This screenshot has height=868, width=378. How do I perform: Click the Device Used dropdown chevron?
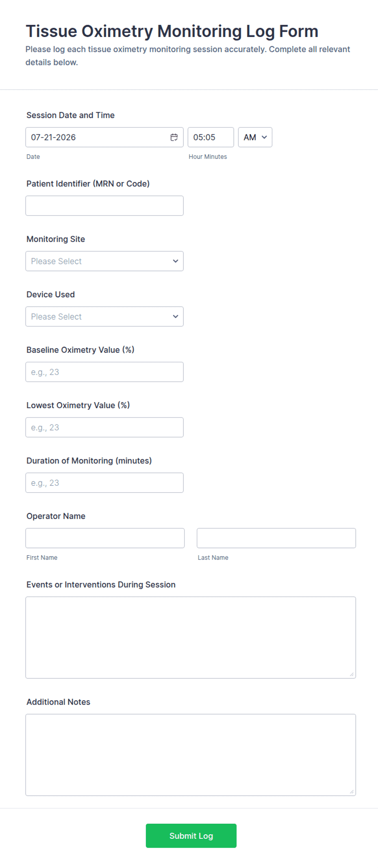point(176,316)
